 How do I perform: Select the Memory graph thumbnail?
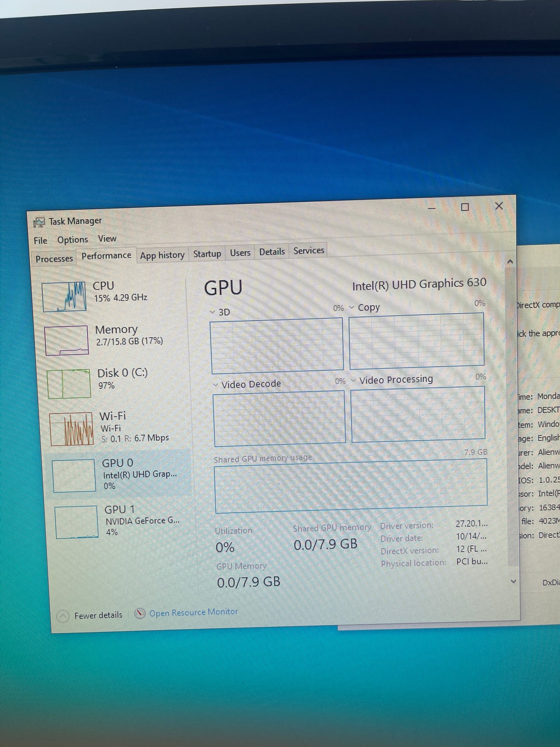point(67,340)
